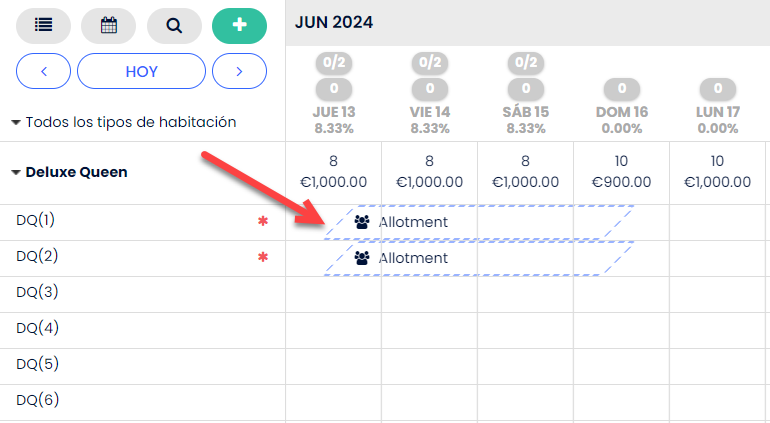Jump to today with HOY button
Screen dimensions: 770x423
141,71
